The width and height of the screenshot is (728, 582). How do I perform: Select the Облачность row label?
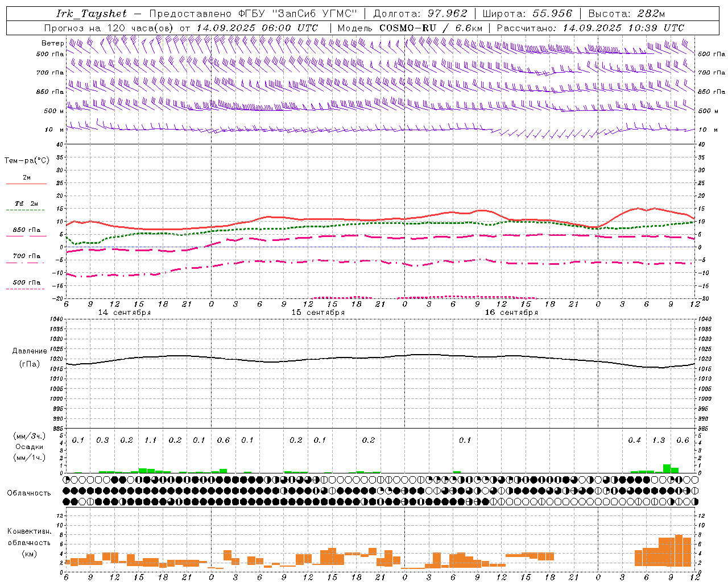(x=29, y=493)
